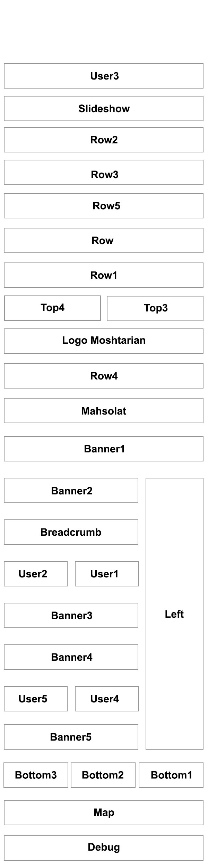208x868 pixels.
Task: Click the User1 position box
Action: click(x=106, y=574)
